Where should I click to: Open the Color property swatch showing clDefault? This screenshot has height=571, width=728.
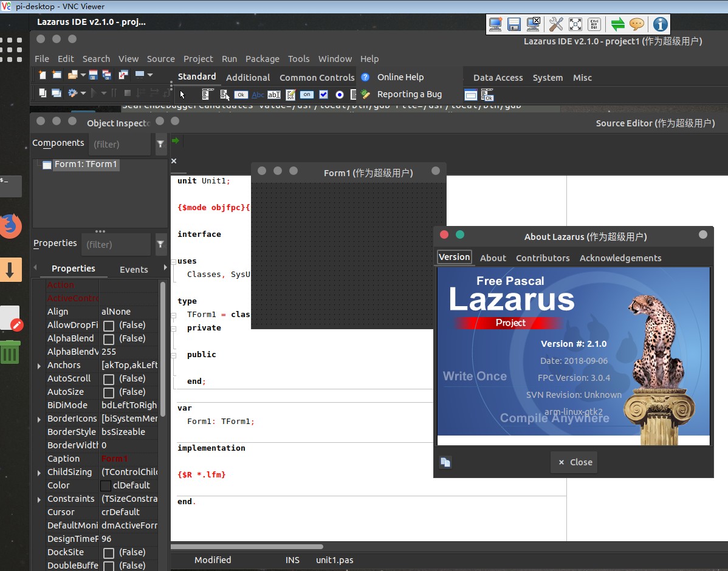[x=105, y=485]
